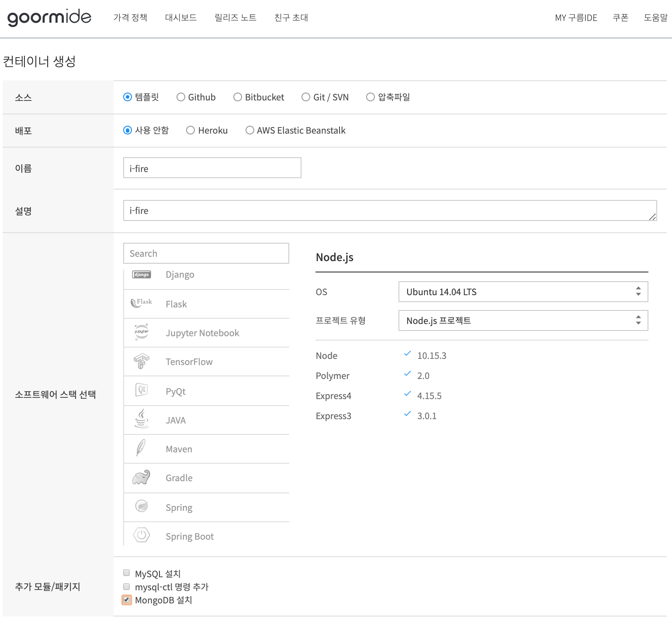
Task: Open 대시보드 menu item
Action: coord(181,17)
